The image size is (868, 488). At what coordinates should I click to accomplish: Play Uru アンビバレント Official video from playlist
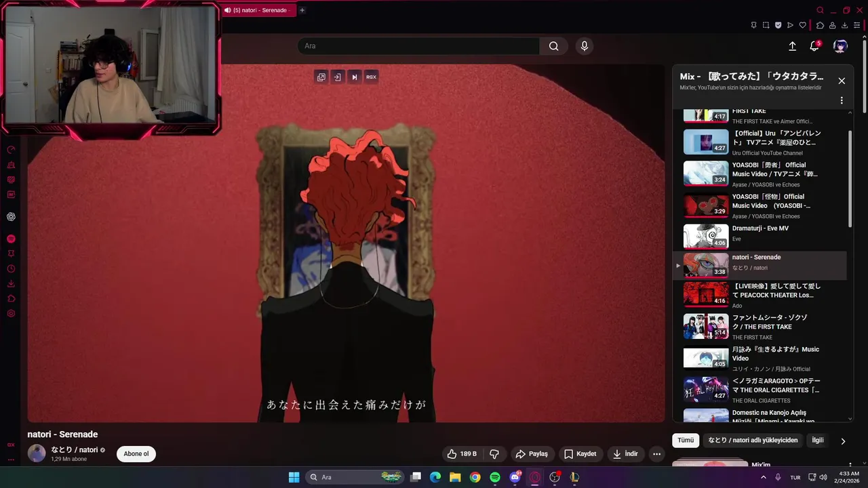759,142
